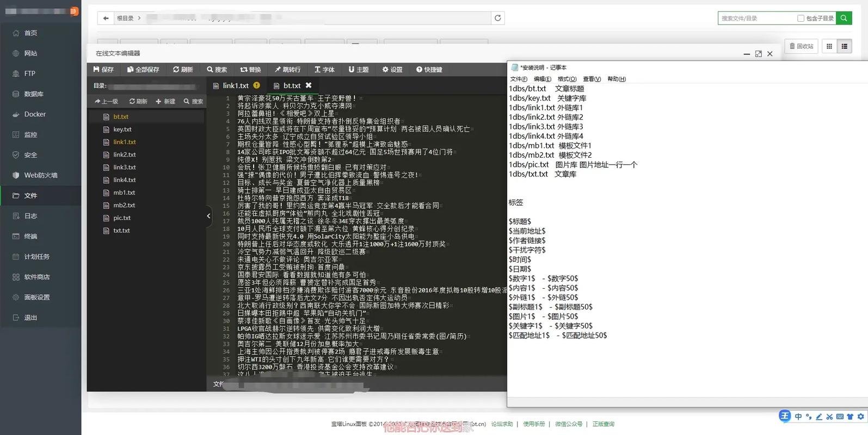Open 编辑(E) menu in Notepad
This screenshot has height=435, width=868.
(x=543, y=79)
